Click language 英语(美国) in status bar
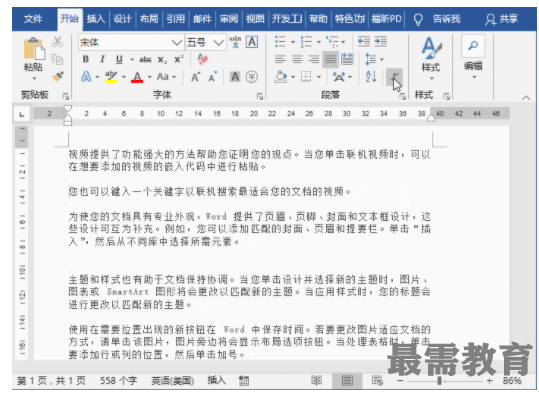The image size is (539, 399). tap(173, 381)
